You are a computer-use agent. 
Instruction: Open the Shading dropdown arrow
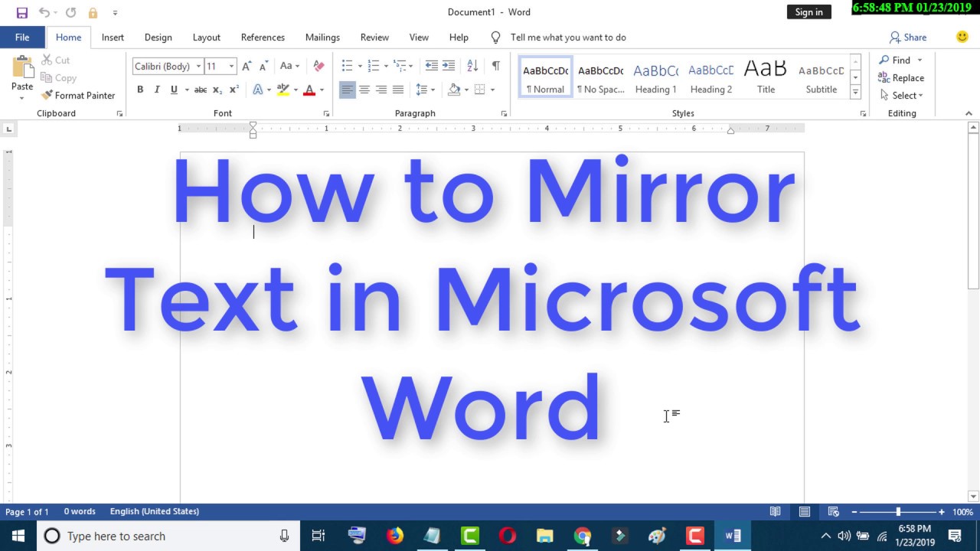pos(466,90)
